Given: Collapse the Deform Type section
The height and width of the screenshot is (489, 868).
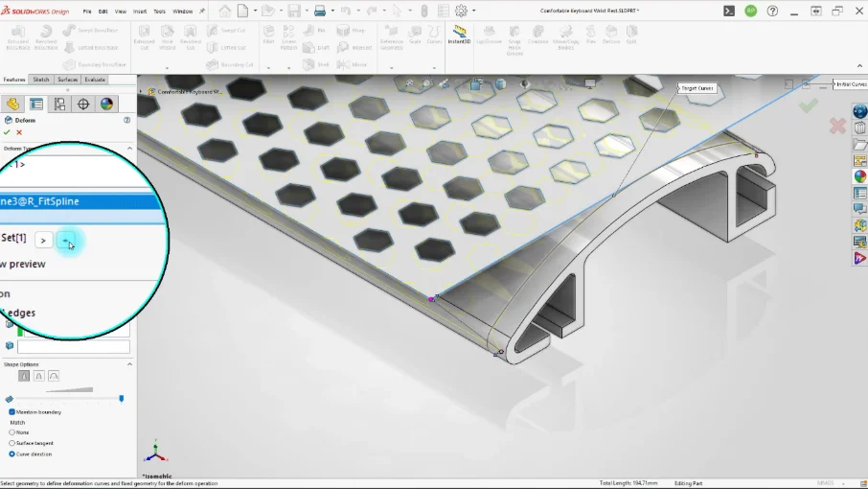Looking at the screenshot, I should pyautogui.click(x=129, y=149).
